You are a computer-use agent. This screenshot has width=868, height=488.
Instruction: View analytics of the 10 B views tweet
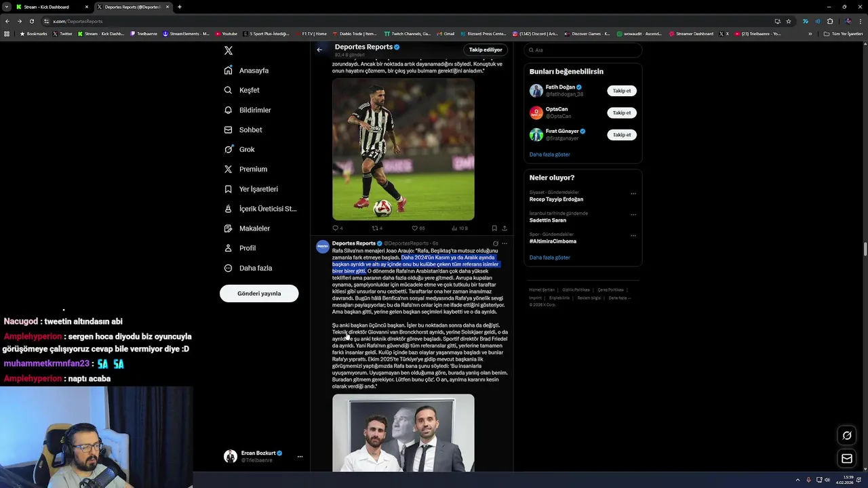[x=460, y=228]
